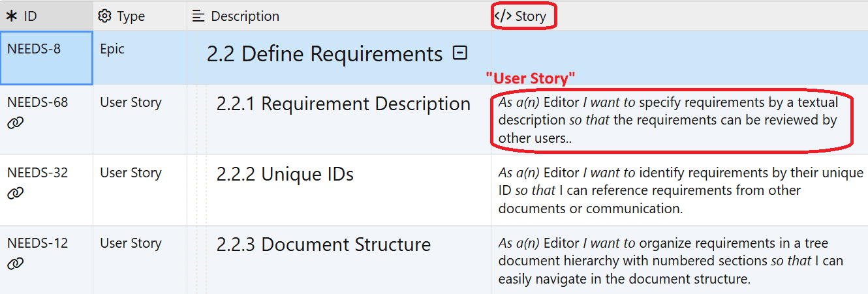
Task: Select the 2.2.2 Unique IDs heading
Action: coord(285,174)
